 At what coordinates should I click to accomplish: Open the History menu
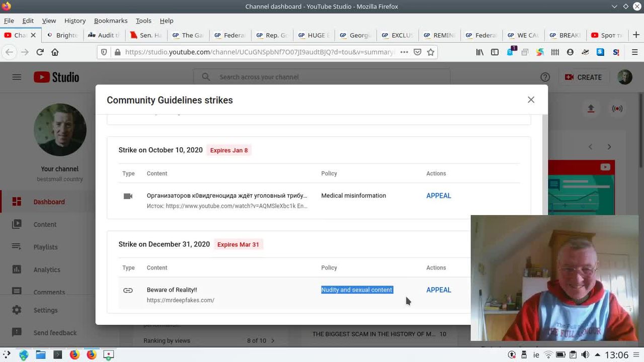75,21
